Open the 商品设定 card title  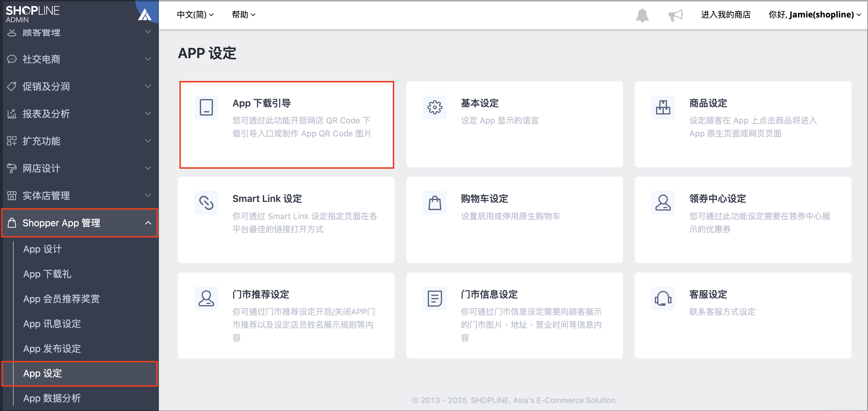(x=708, y=103)
